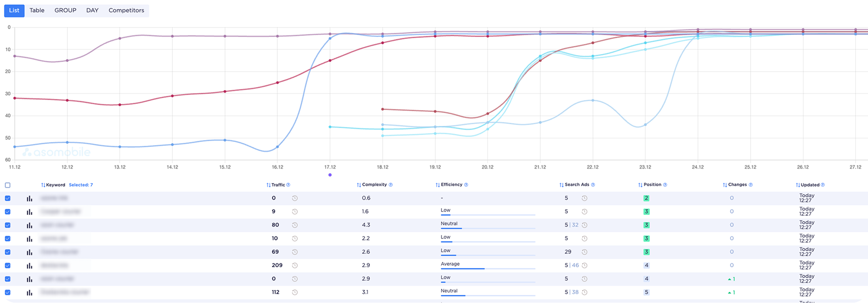
Task: Click Neutral efficiency bar in traffic 80 row
Action: [x=488, y=228]
